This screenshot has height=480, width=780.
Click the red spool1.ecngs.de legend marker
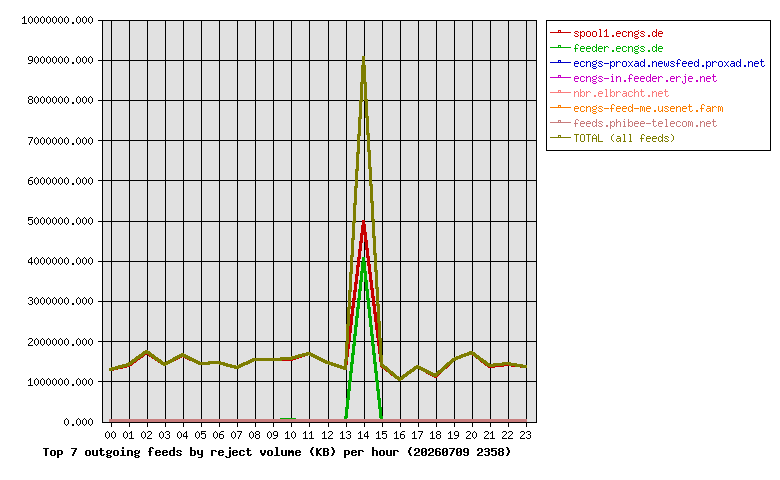click(x=560, y=32)
